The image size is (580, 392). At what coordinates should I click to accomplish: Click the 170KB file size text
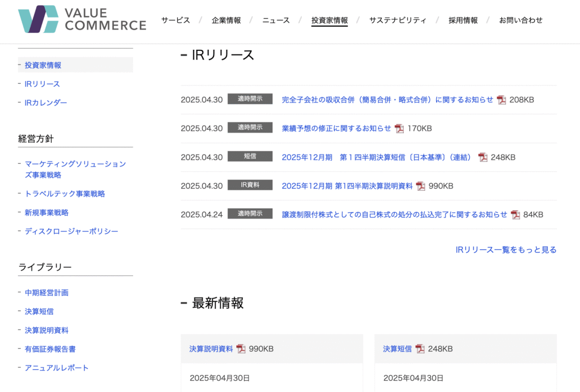(x=420, y=129)
